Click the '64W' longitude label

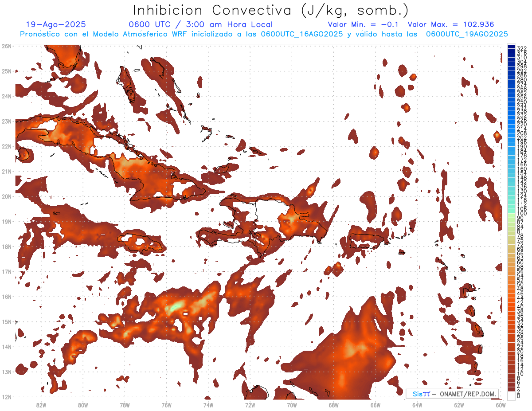417,405
